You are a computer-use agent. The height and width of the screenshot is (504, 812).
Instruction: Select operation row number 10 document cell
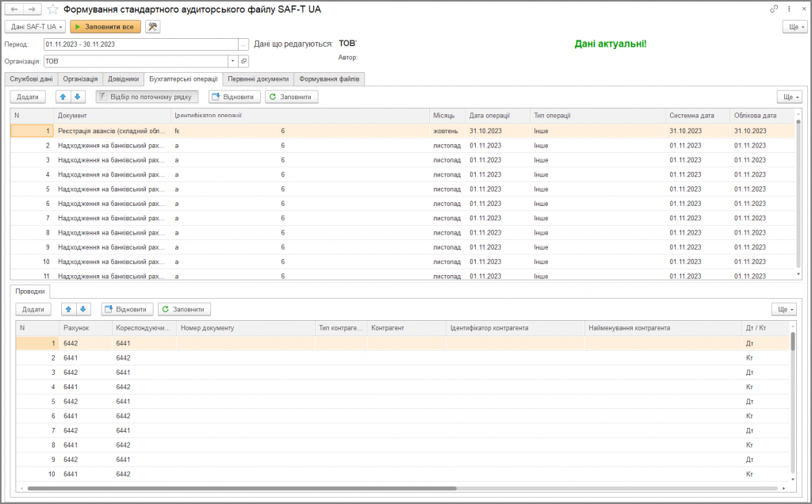pyautogui.click(x=112, y=262)
